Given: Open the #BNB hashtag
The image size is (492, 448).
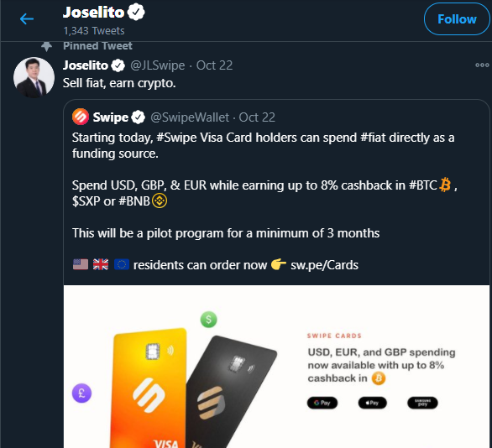Looking at the screenshot, I should (134, 201).
